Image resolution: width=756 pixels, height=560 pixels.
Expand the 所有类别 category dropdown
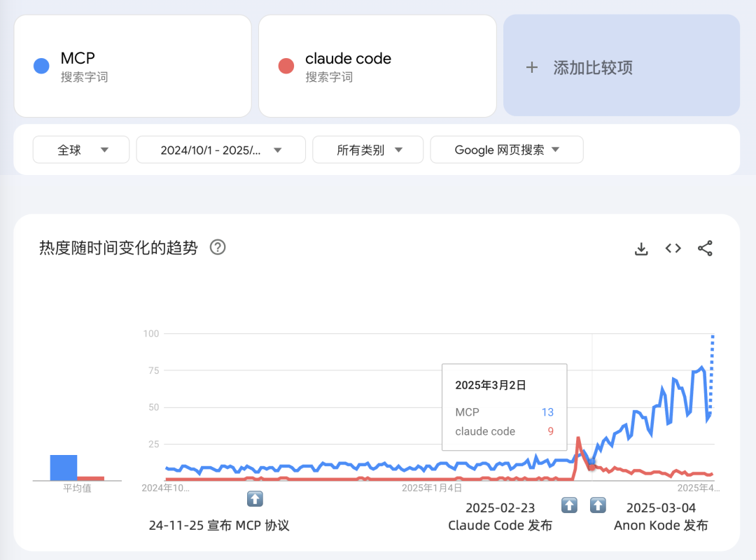[x=367, y=150]
